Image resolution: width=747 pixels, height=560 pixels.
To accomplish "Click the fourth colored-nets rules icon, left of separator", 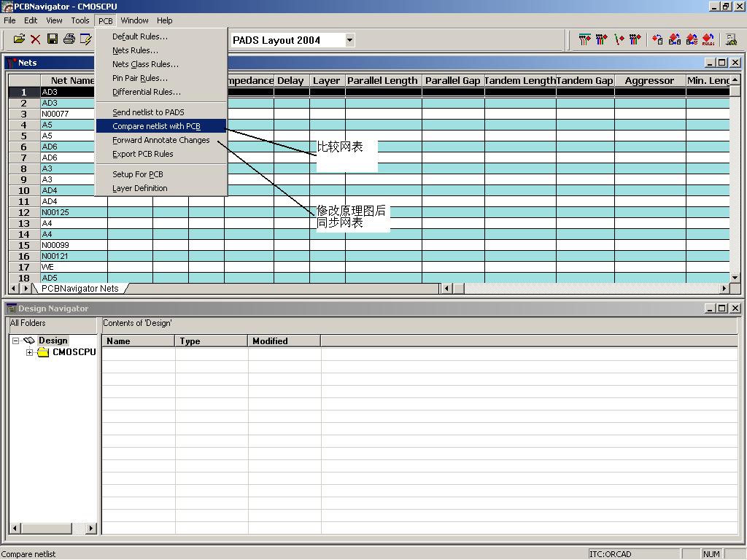I will tap(635, 39).
